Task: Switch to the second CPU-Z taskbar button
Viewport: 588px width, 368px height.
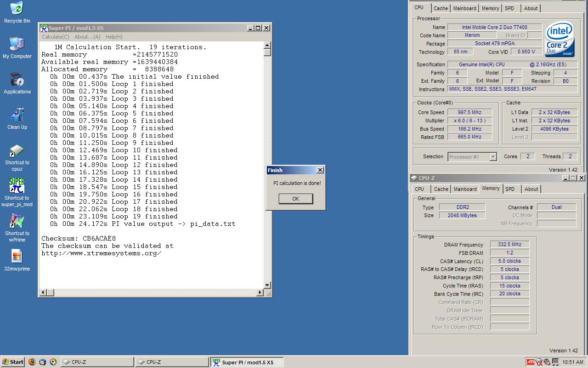Action: coord(172,362)
